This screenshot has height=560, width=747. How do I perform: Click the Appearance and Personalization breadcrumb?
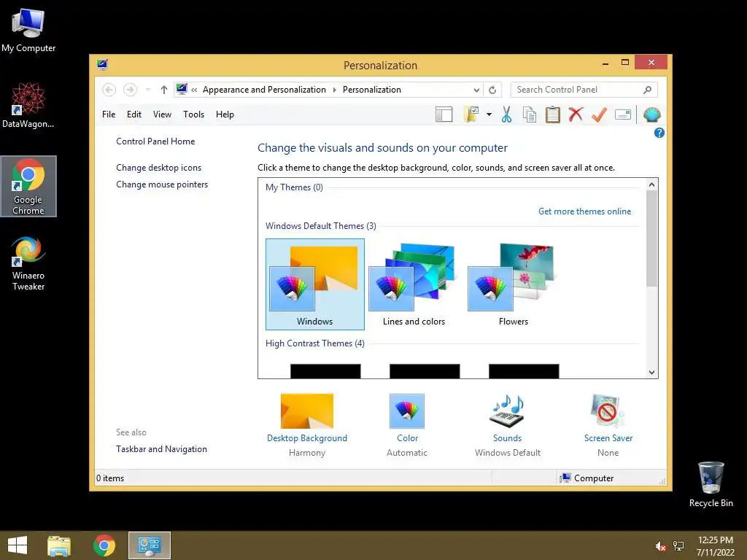[x=264, y=90]
